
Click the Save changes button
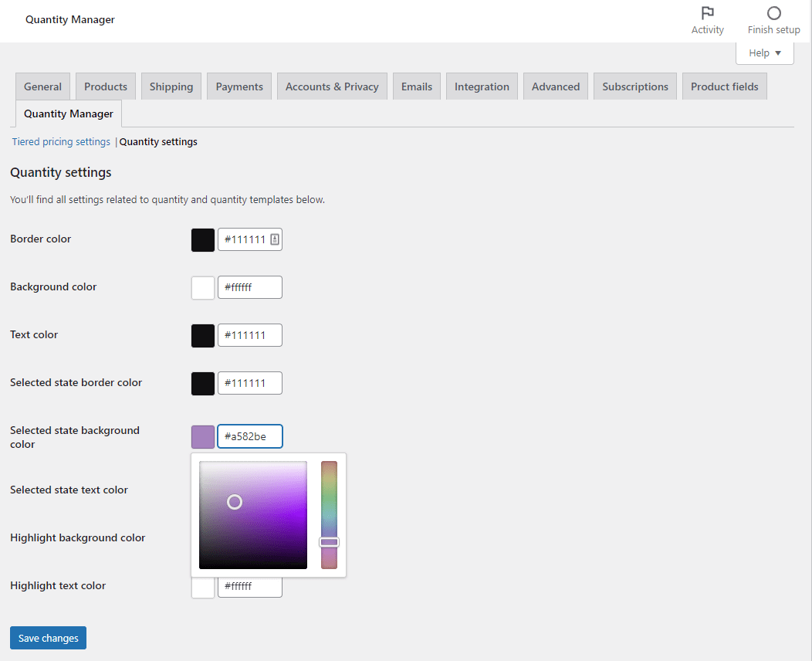48,638
